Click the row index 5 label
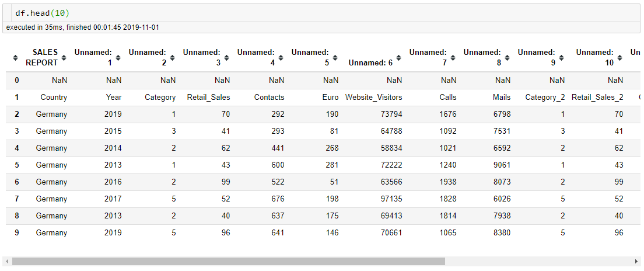This screenshot has width=644, height=271. pos(17,165)
